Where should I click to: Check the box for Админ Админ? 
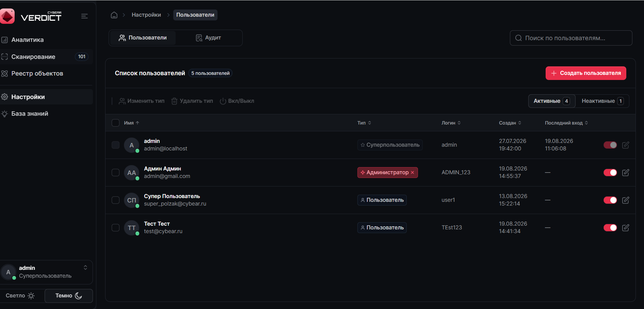pos(116,173)
